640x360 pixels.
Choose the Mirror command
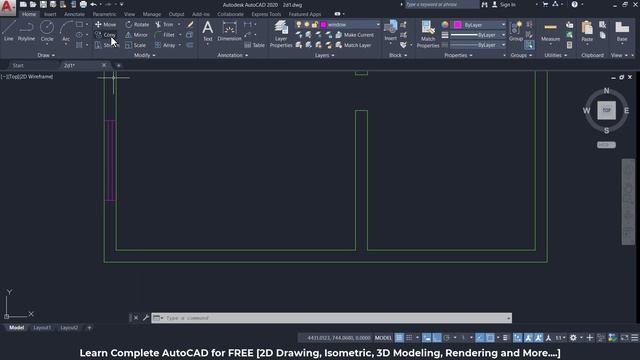pos(137,35)
